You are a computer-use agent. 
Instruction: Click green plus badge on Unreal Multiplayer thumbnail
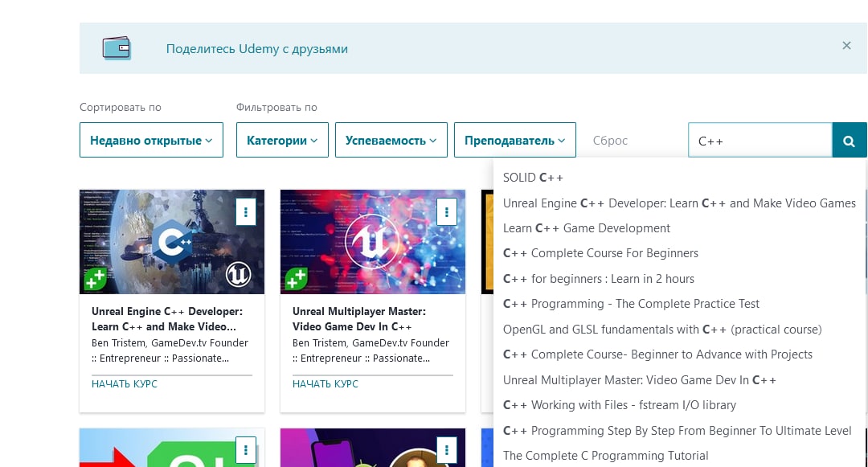click(x=296, y=280)
